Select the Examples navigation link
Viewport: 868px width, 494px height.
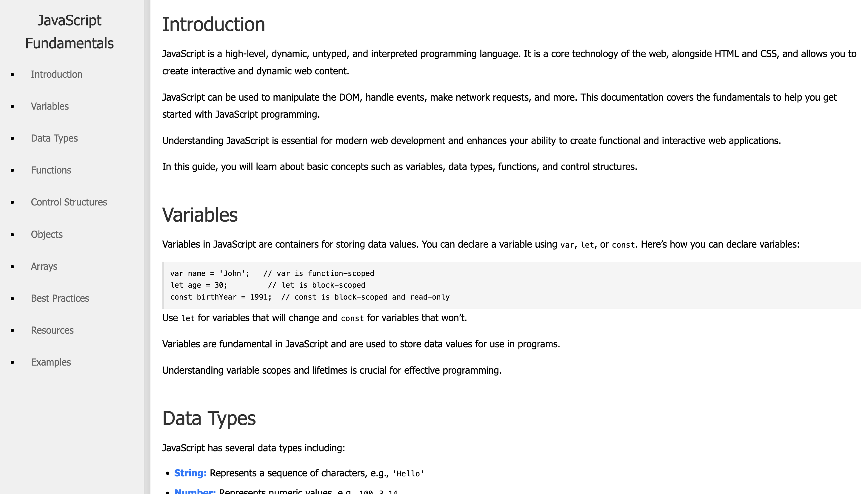[x=51, y=362]
